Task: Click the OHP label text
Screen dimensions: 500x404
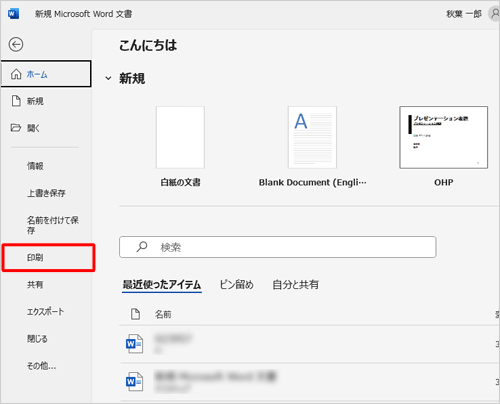Action: [x=444, y=182]
